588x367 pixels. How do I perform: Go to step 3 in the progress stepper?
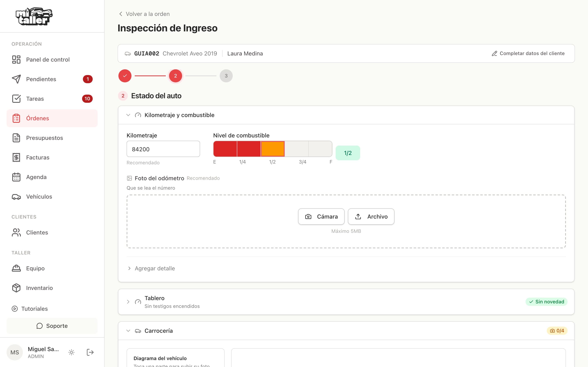(x=226, y=76)
